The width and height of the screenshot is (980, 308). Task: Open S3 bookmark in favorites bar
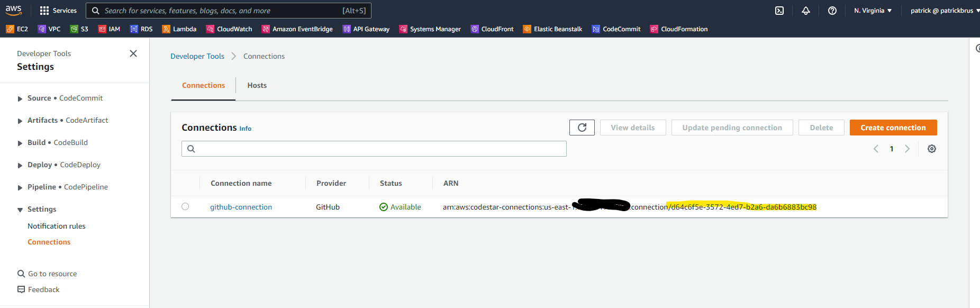tap(79, 29)
